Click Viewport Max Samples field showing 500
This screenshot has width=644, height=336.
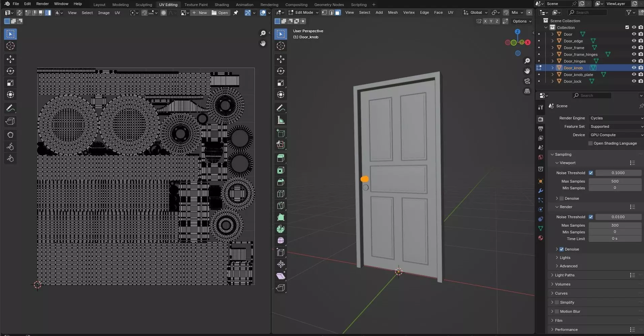click(x=615, y=181)
